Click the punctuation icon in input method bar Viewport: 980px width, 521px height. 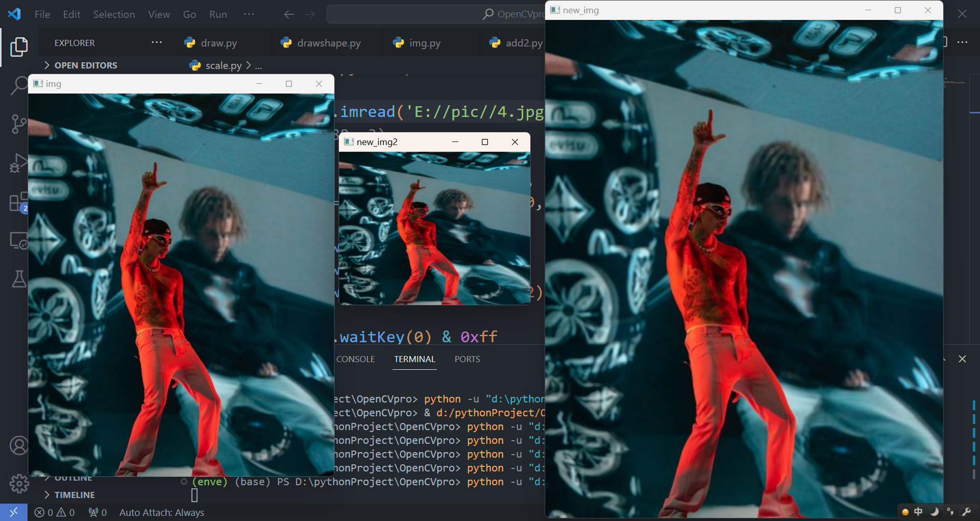click(x=950, y=511)
